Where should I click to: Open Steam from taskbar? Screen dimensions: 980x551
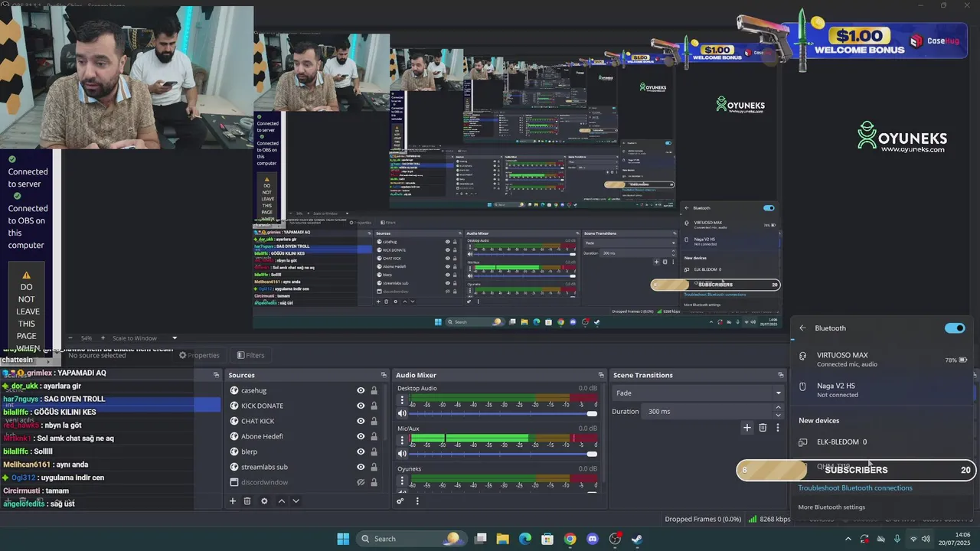[636, 539]
